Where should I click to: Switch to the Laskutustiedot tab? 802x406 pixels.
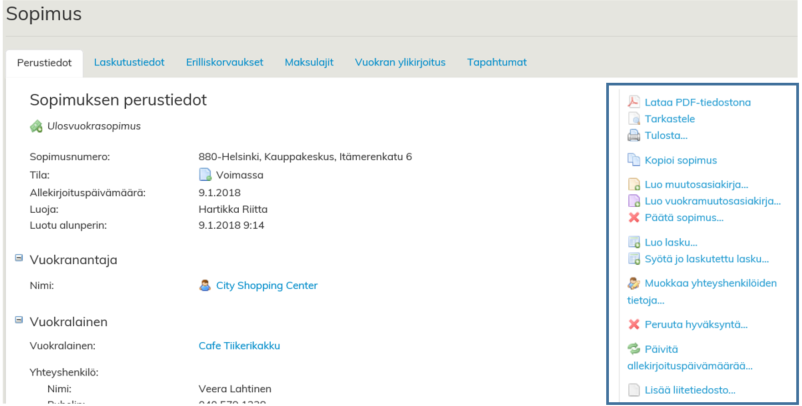click(x=129, y=62)
